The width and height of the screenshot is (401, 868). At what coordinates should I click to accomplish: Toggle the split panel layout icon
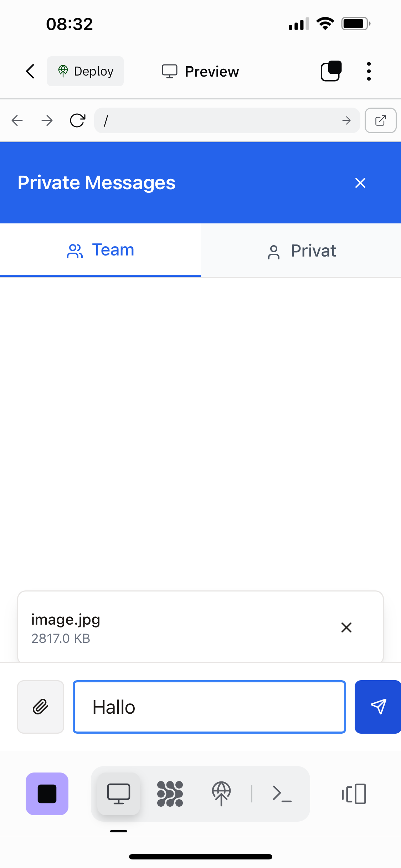pos(354,794)
